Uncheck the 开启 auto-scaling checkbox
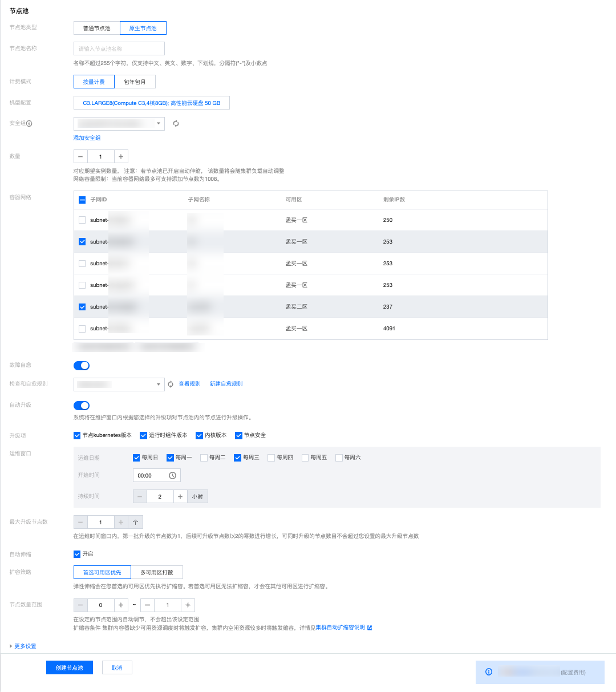This screenshot has height=692, width=616. 77,554
